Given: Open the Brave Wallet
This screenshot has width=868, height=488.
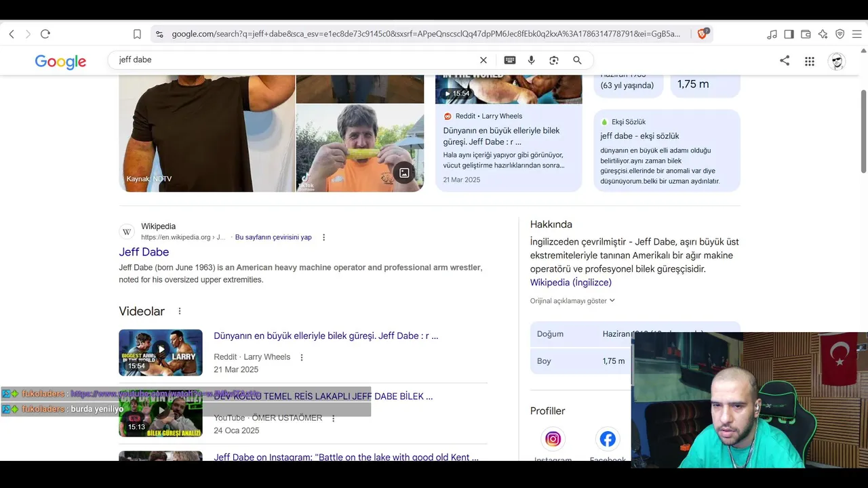Looking at the screenshot, I should point(806,34).
